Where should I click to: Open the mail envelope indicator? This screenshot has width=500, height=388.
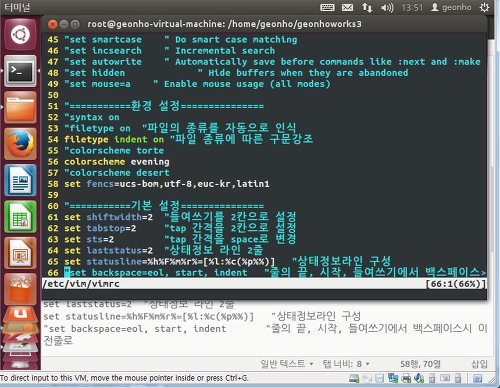(347, 7)
